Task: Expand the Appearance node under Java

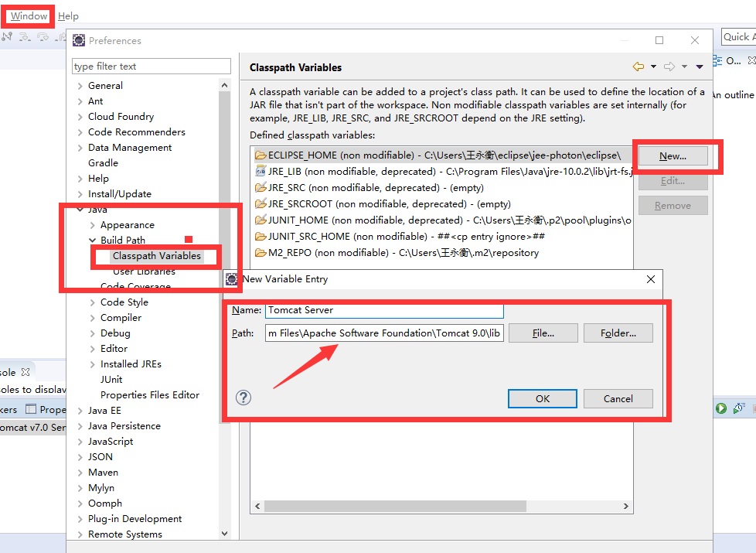Action: [93, 225]
